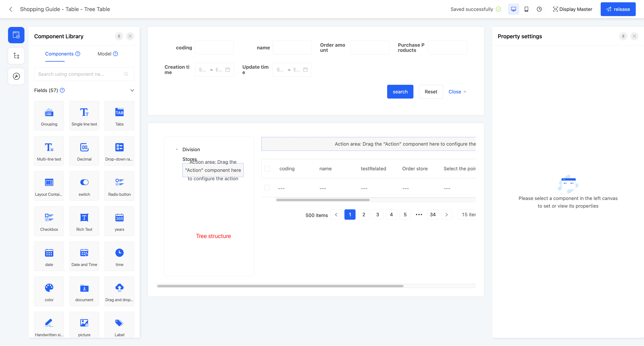This screenshot has height=346, width=644.
Task: Switch to the Model tab
Action: tap(104, 54)
